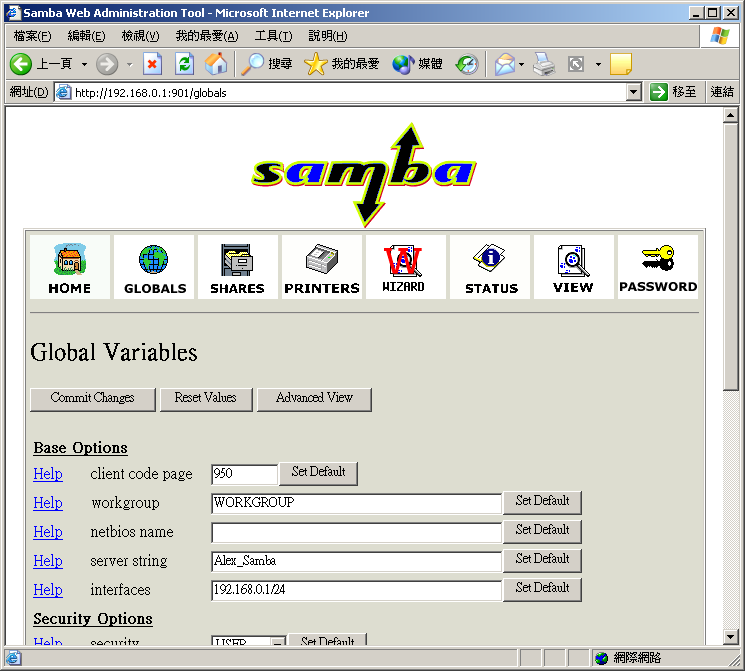This screenshot has width=745, height=671.
Task: Print the page with printer icon
Action: coord(544,64)
